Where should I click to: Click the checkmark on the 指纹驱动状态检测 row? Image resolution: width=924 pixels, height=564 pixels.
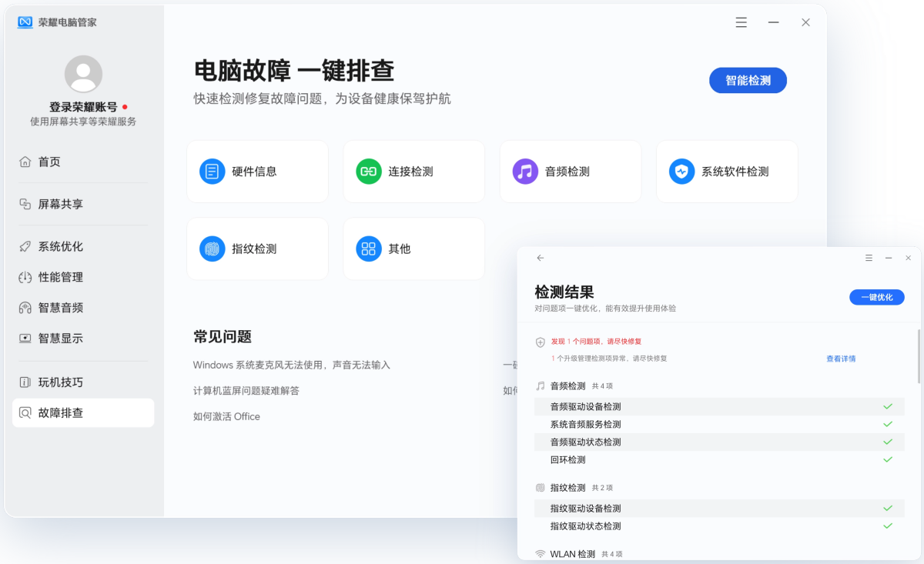pos(888,526)
